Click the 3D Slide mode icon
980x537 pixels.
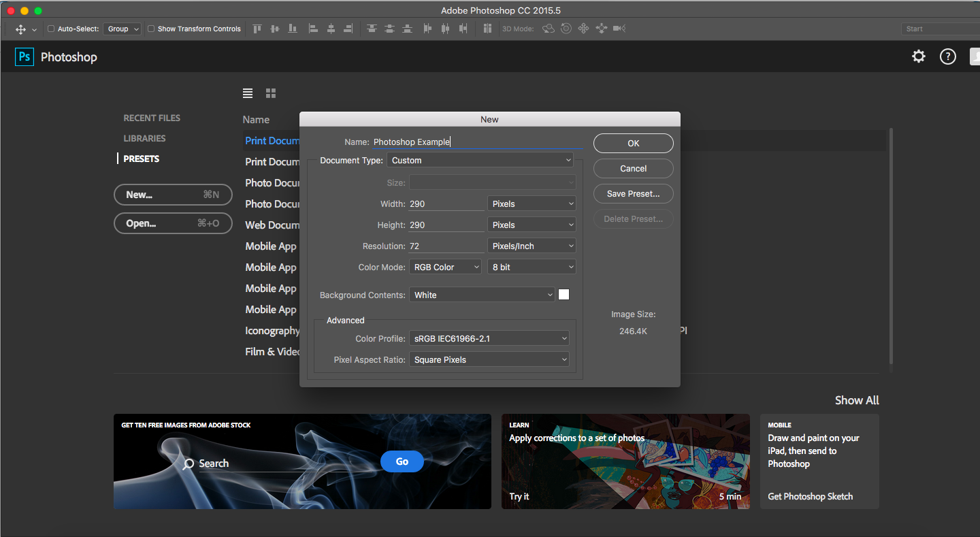coord(601,29)
